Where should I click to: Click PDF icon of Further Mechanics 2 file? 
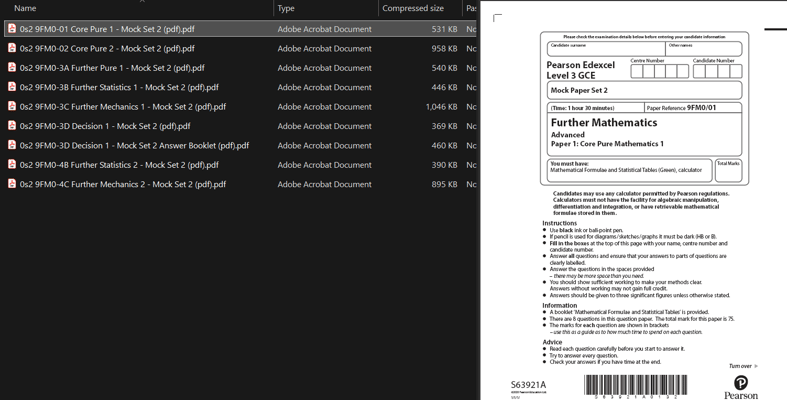point(12,184)
